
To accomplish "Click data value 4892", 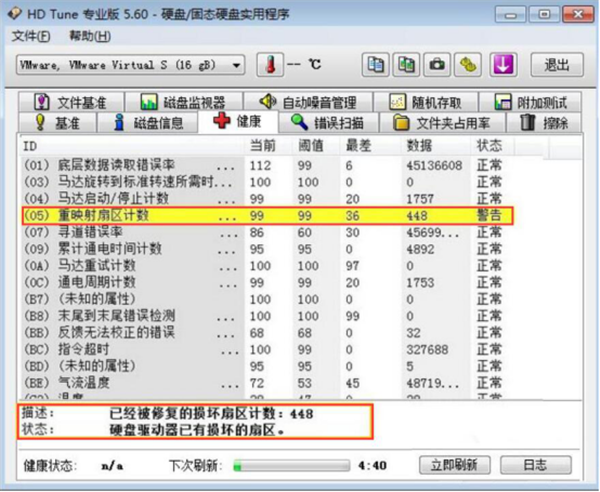I will click(420, 249).
